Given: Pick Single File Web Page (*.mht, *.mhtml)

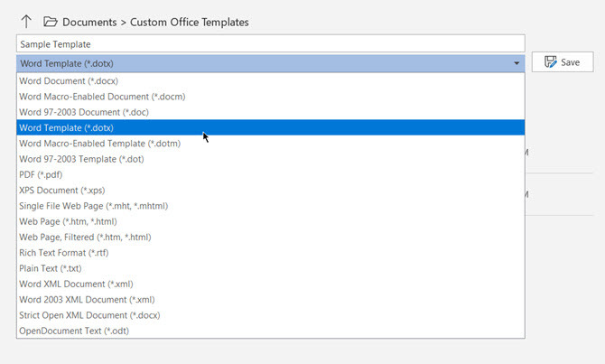Looking at the screenshot, I should pos(271,206).
